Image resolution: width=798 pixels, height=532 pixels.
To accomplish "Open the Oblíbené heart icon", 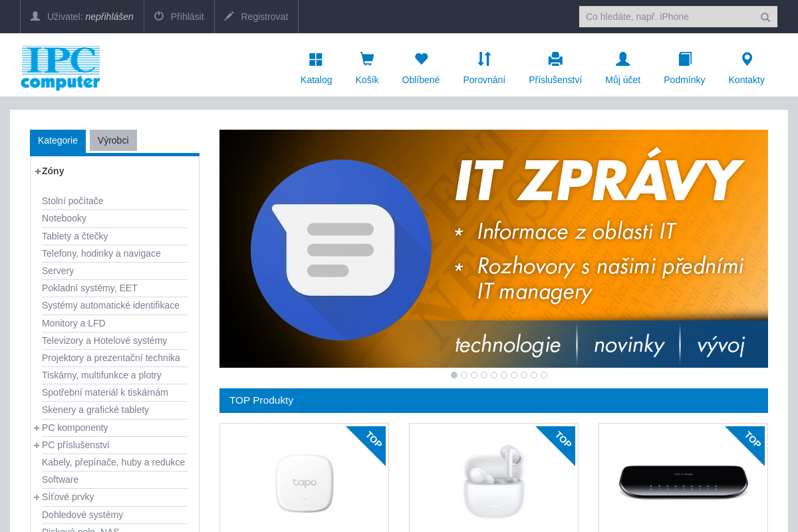I will click(x=421, y=59).
